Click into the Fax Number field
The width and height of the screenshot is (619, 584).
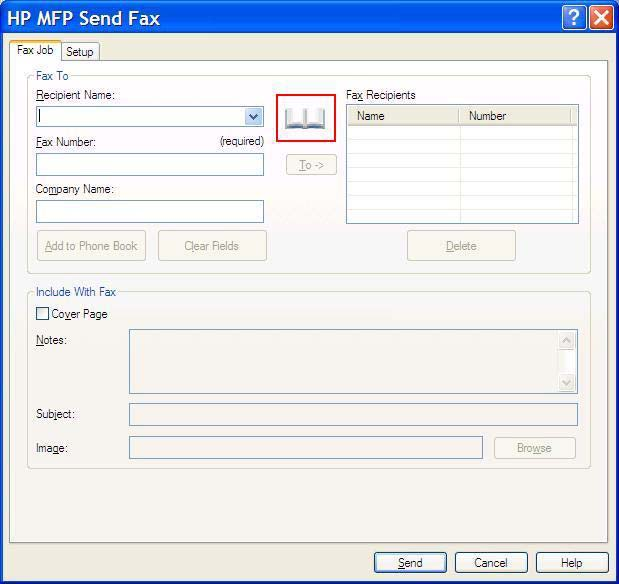pos(150,164)
